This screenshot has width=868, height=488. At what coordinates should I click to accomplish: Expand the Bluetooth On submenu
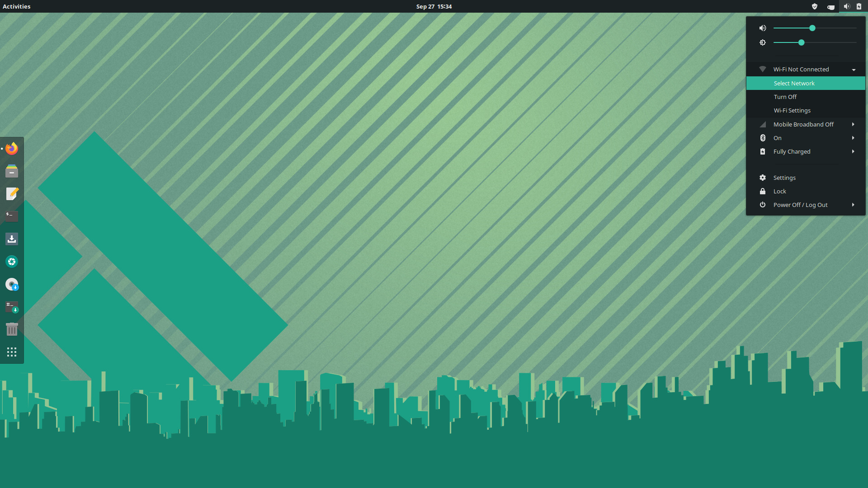pos(806,138)
